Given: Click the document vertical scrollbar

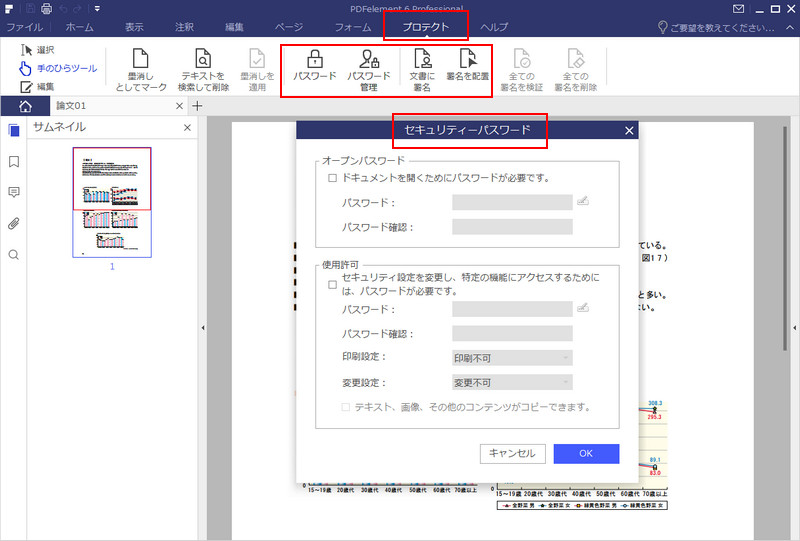Looking at the screenshot, I should (785, 238).
